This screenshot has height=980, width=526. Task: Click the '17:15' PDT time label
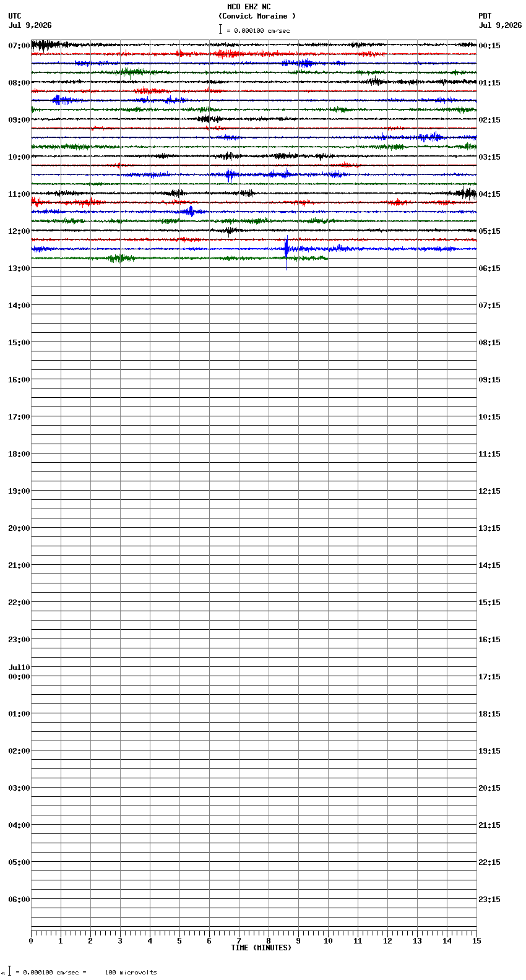coord(489,677)
